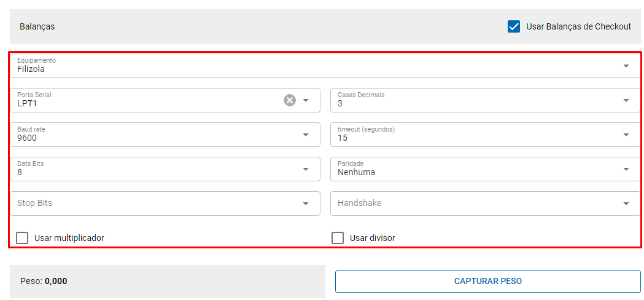Image resolution: width=644 pixels, height=300 pixels.
Task: Open Casas Decimais dropdown arrow
Action: [x=626, y=100]
